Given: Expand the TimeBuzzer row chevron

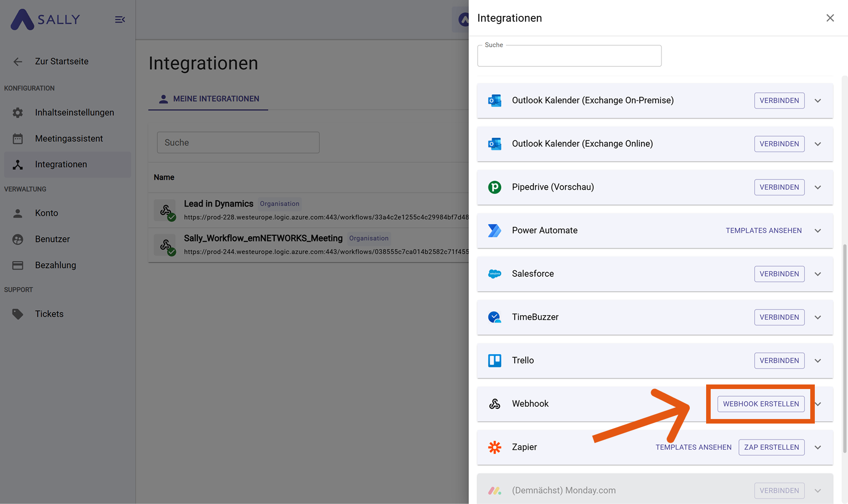Looking at the screenshot, I should 818,317.
